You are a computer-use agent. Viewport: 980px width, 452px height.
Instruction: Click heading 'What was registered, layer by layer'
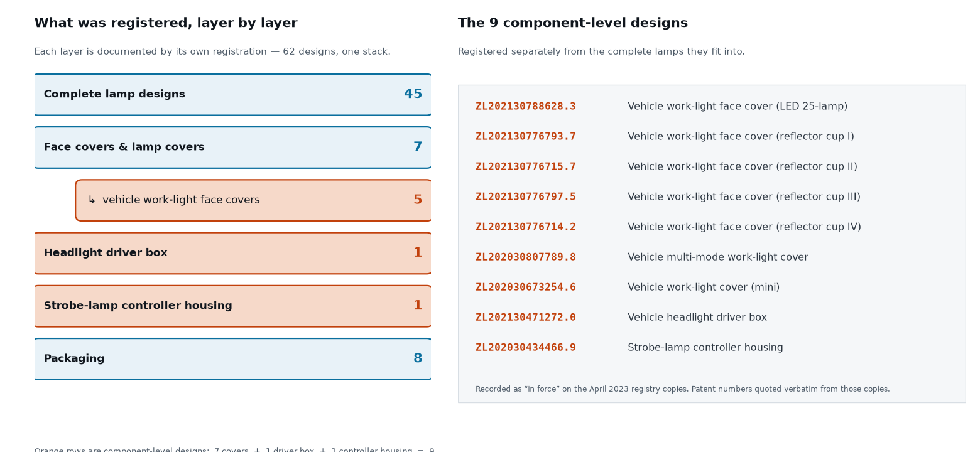point(166,23)
